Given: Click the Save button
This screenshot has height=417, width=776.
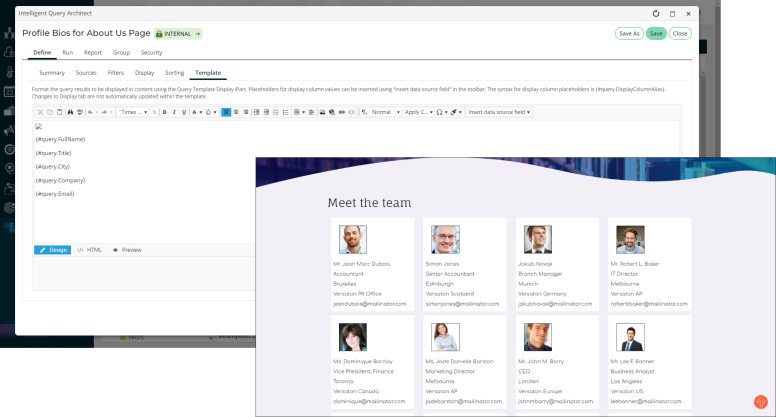Looking at the screenshot, I should (655, 33).
